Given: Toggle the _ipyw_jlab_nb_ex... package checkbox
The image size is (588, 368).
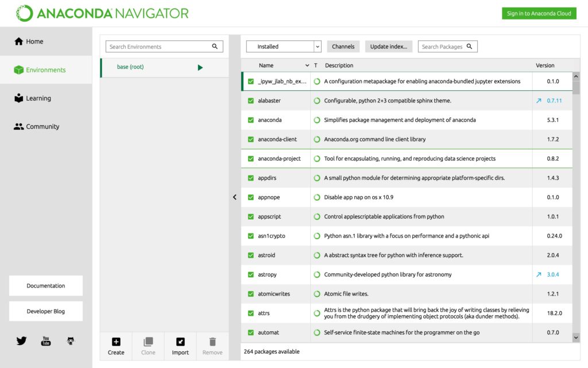Looking at the screenshot, I should [x=251, y=81].
